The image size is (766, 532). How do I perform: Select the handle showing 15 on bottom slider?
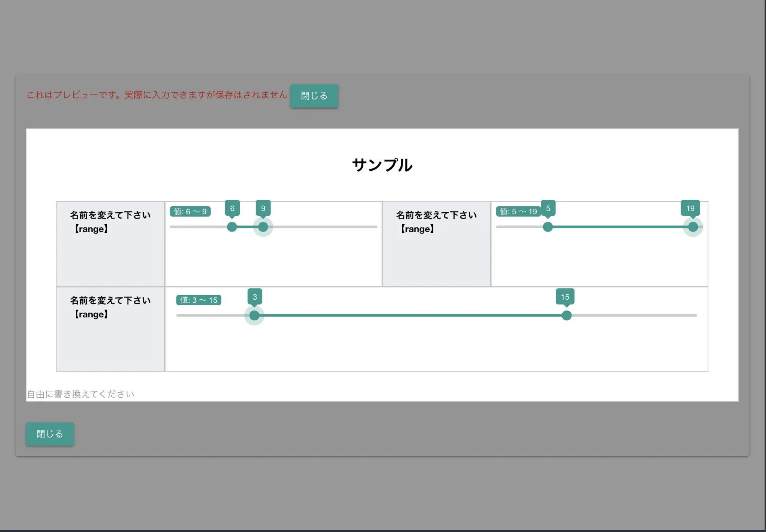pyautogui.click(x=566, y=315)
